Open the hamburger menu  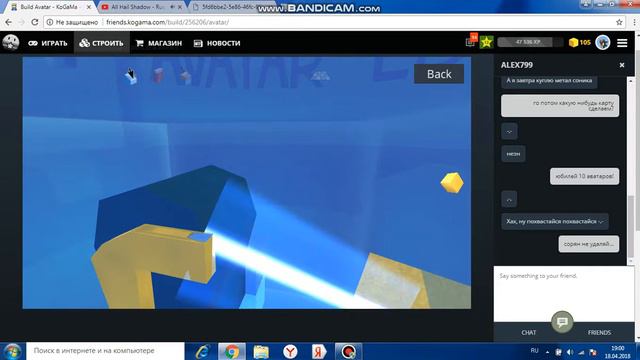pos(622,43)
